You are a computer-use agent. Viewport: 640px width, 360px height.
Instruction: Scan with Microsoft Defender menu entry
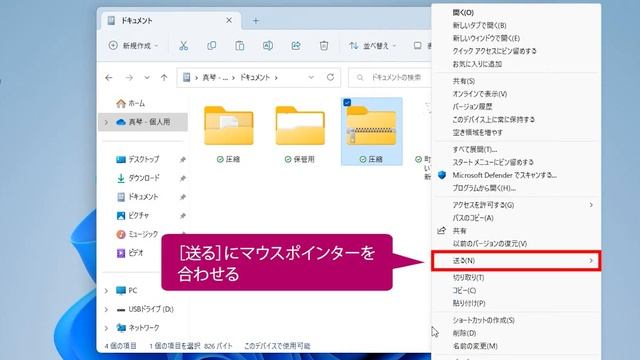tap(504, 176)
